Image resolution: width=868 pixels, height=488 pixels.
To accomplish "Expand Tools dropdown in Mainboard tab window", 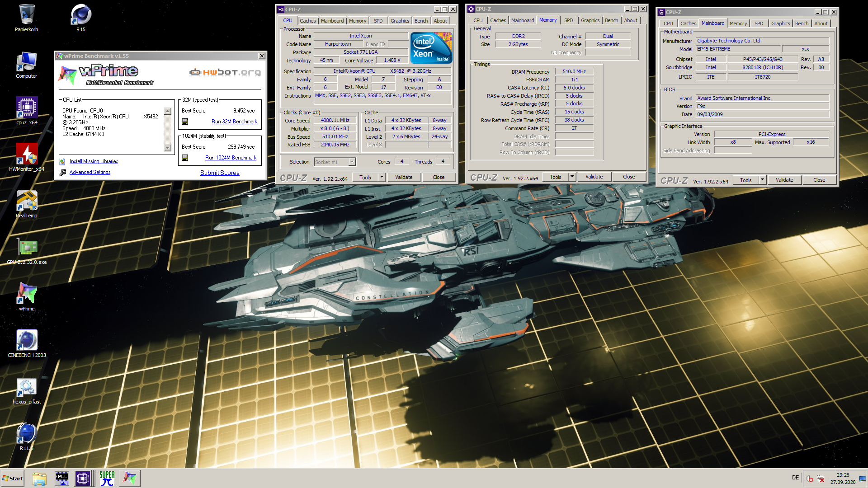I will click(763, 180).
